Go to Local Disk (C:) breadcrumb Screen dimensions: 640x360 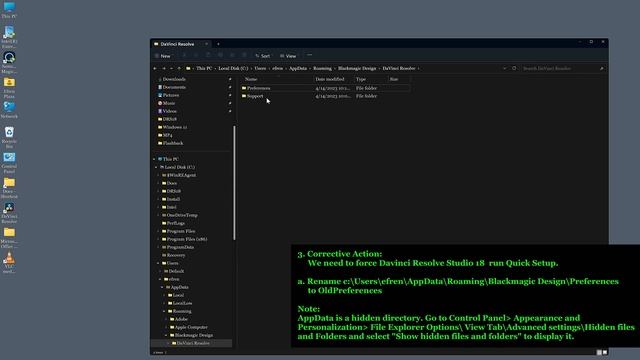(233, 69)
